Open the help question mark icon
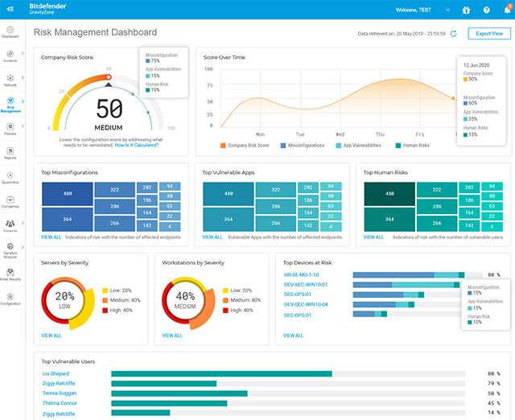The height and width of the screenshot is (420, 515). pos(486,10)
